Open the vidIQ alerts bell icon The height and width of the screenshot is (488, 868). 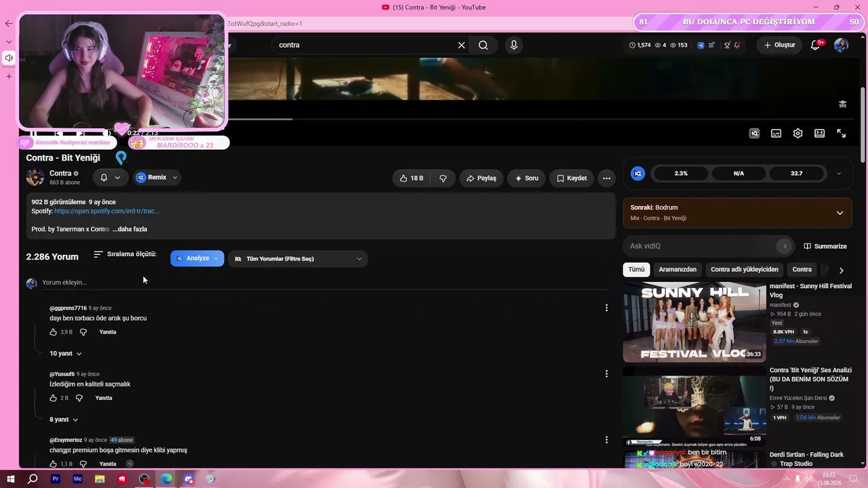737,45
